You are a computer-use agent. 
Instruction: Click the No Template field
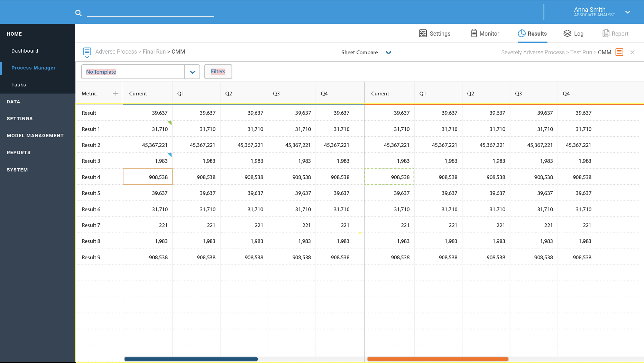coord(133,72)
